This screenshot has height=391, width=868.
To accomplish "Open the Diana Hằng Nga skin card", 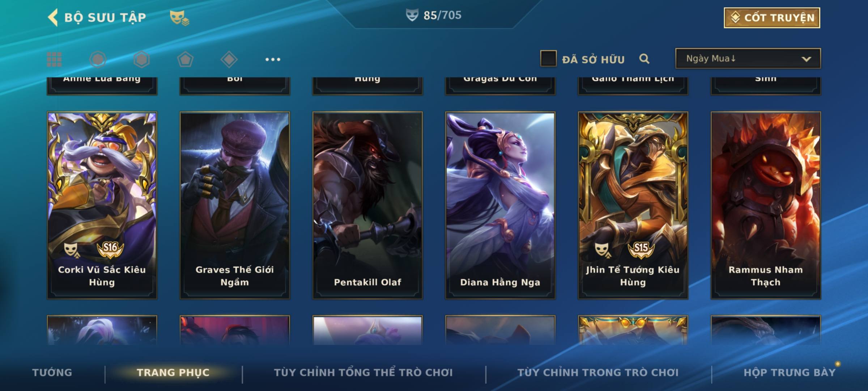I will point(500,205).
